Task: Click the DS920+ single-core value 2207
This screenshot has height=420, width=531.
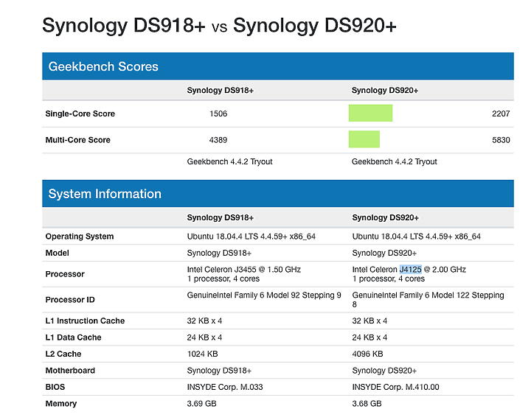Action: [x=501, y=113]
